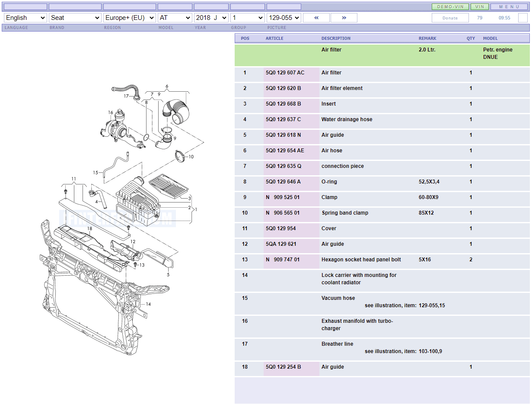Expand the Brand dropdown showing Seat
The image size is (532, 405).
75,18
